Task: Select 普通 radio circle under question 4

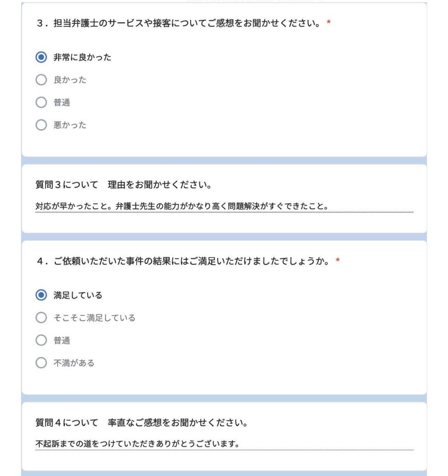Action: (x=41, y=340)
